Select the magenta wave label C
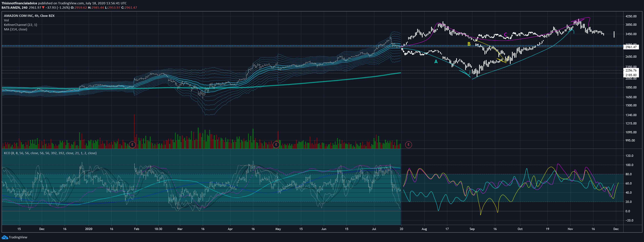Viewport: 644px width, 242px height. (505, 34)
